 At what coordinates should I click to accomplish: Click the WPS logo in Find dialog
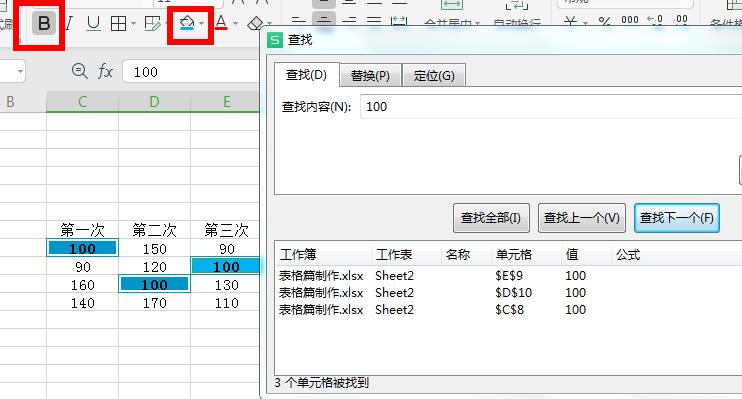[274, 40]
